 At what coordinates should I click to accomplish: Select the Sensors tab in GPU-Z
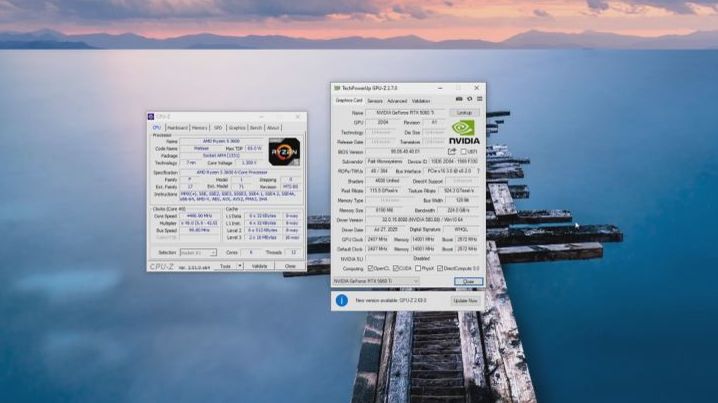pyautogui.click(x=375, y=101)
